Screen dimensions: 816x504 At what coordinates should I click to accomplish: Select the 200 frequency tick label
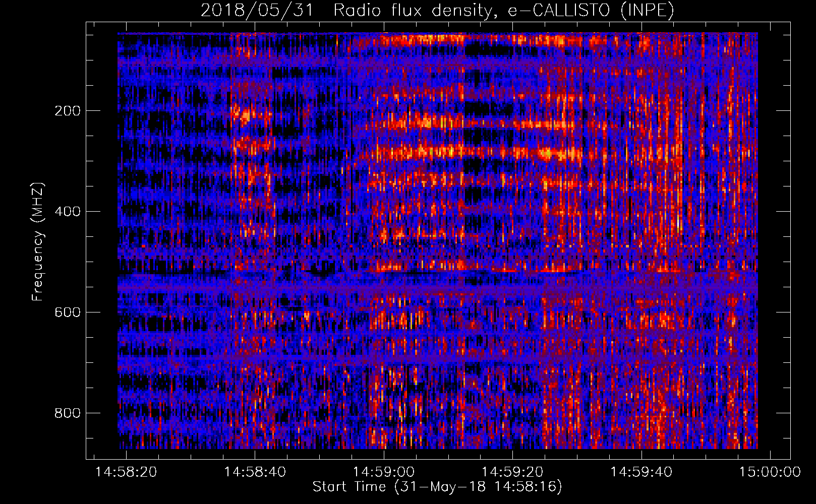click(68, 111)
